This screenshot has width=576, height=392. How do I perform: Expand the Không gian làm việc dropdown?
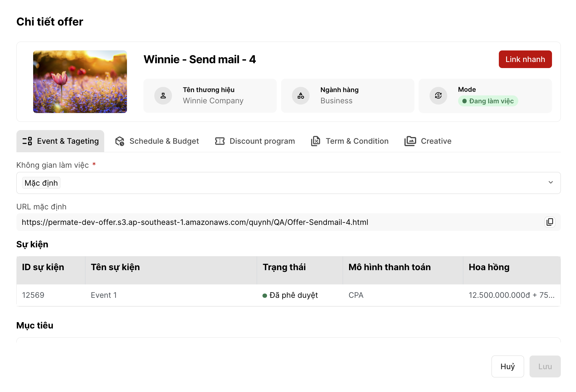[288, 183]
